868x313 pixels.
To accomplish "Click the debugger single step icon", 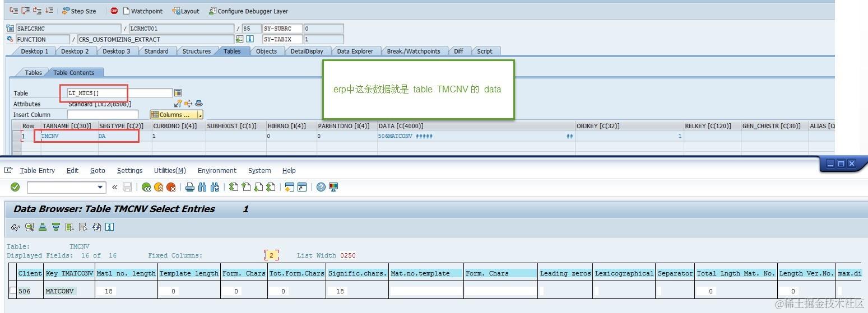I will point(13,11).
